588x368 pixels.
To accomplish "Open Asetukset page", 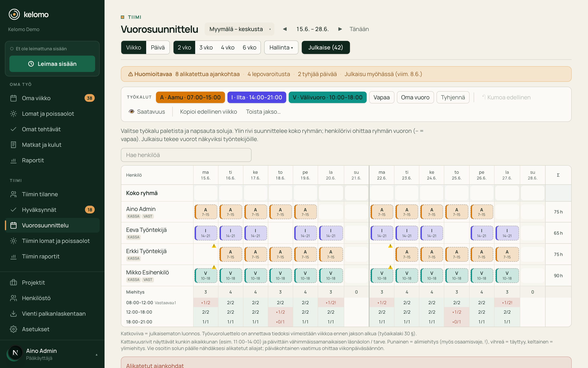I will (x=52, y=329).
